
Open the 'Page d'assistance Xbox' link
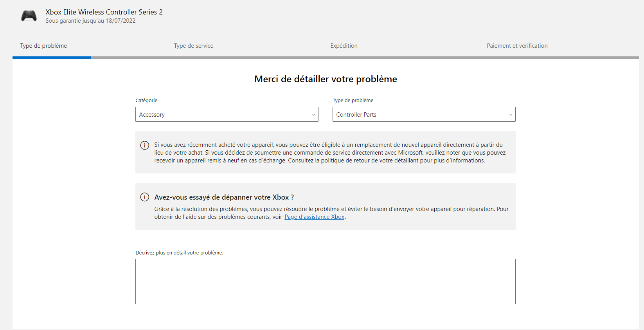tap(314, 217)
